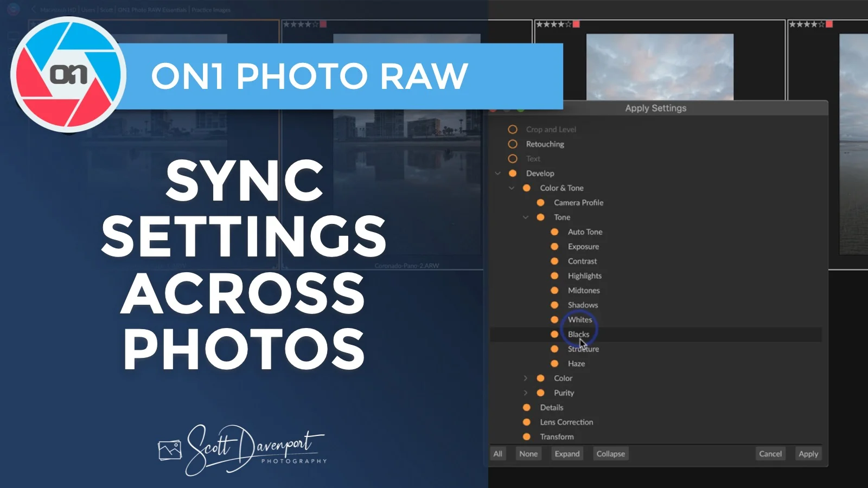
Task: Toggle the Blacks setting dot
Action: [554, 335]
